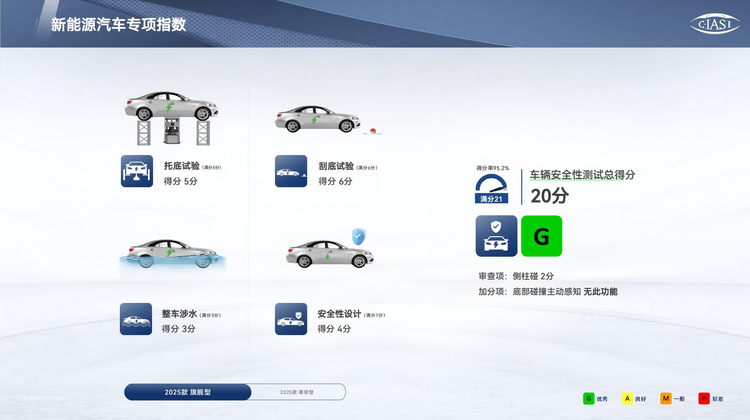Viewport: 750px width, 420px height.
Task: Click the 托底试验 lift test icon
Action: click(x=137, y=171)
